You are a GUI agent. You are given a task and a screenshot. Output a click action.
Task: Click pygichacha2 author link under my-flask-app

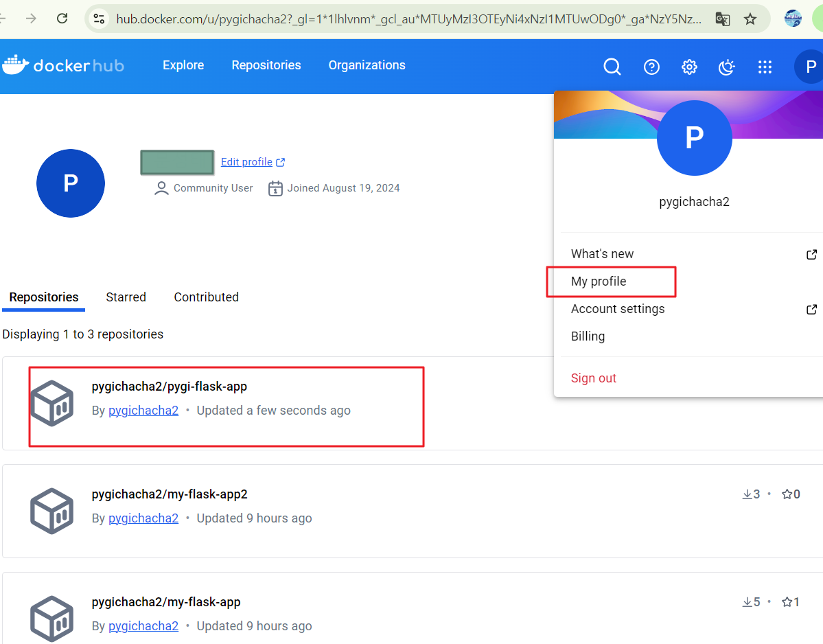pyautogui.click(x=143, y=625)
